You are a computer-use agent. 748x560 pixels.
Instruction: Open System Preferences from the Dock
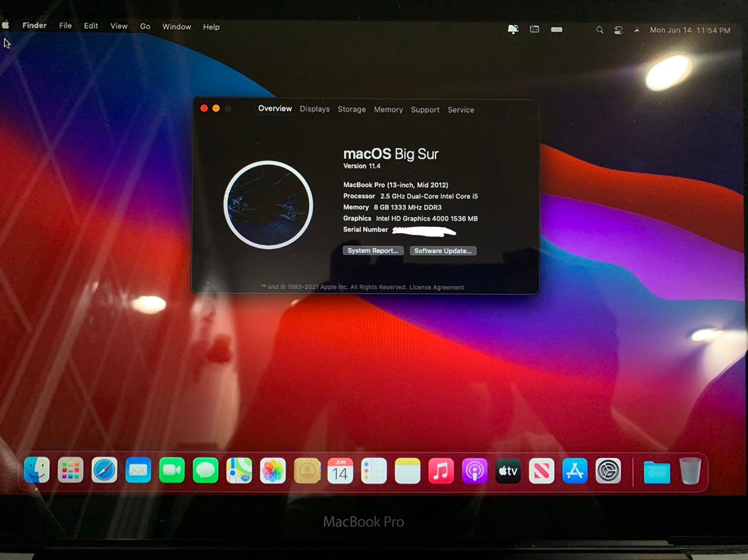(608, 470)
